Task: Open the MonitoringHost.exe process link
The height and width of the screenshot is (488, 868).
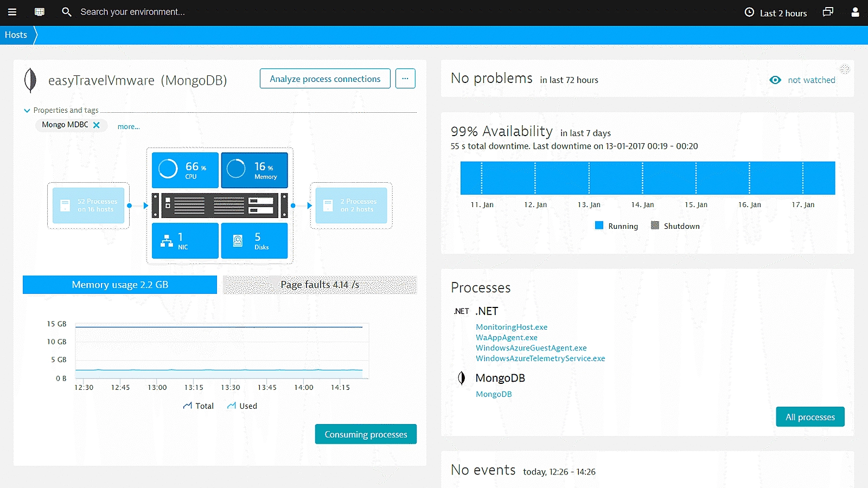Action: coord(512,327)
